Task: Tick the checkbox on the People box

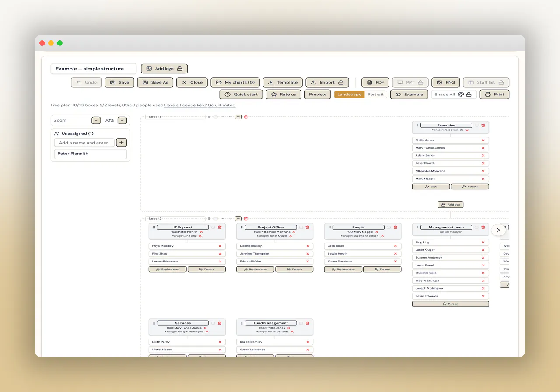Action: point(389,227)
